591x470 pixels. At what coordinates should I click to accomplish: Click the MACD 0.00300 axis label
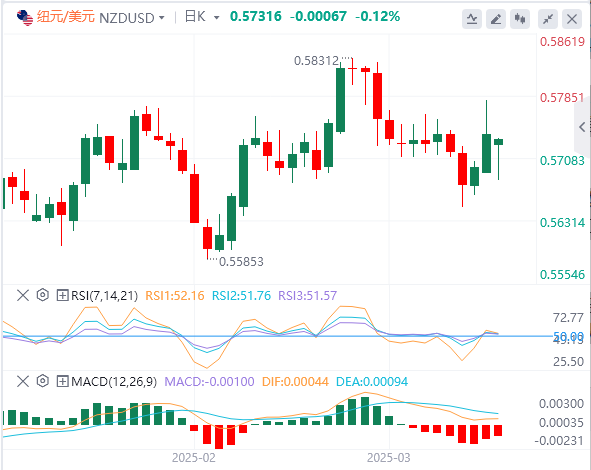(561, 404)
